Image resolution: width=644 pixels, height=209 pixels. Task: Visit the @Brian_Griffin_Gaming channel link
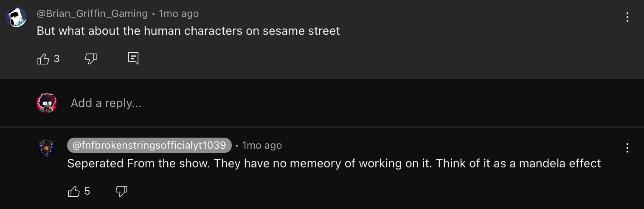pyautogui.click(x=92, y=14)
